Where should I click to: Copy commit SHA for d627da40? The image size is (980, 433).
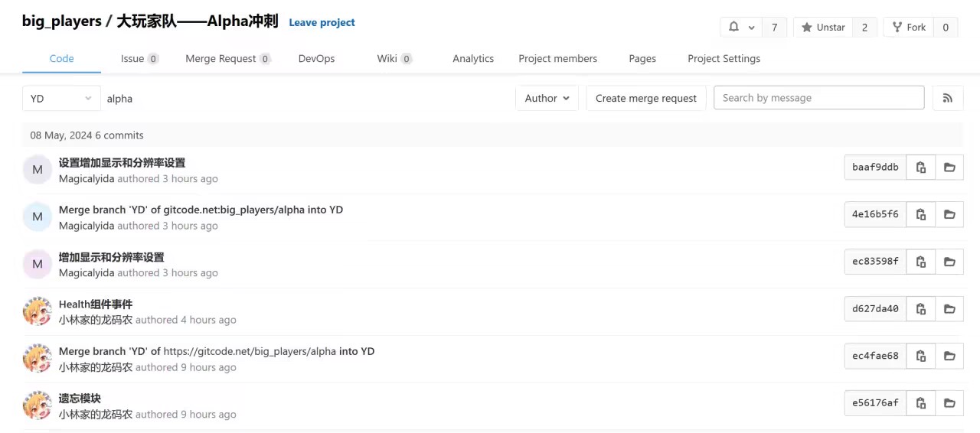[921, 309]
